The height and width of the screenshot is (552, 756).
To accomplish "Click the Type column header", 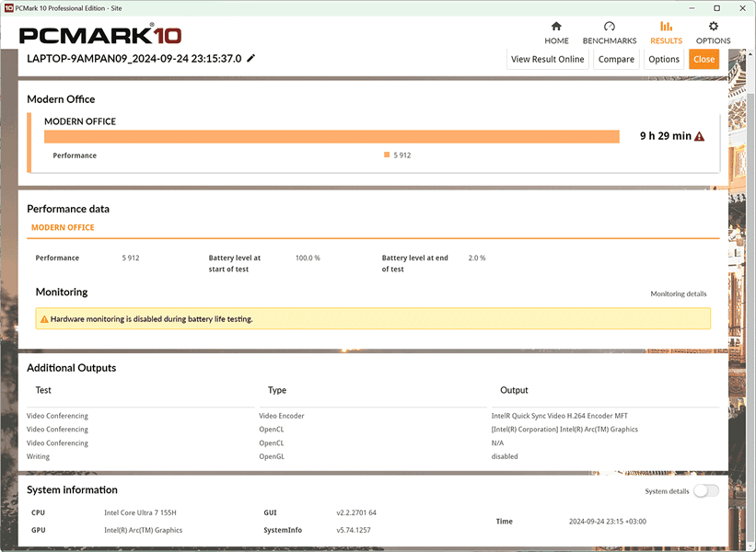I will click(x=277, y=390).
